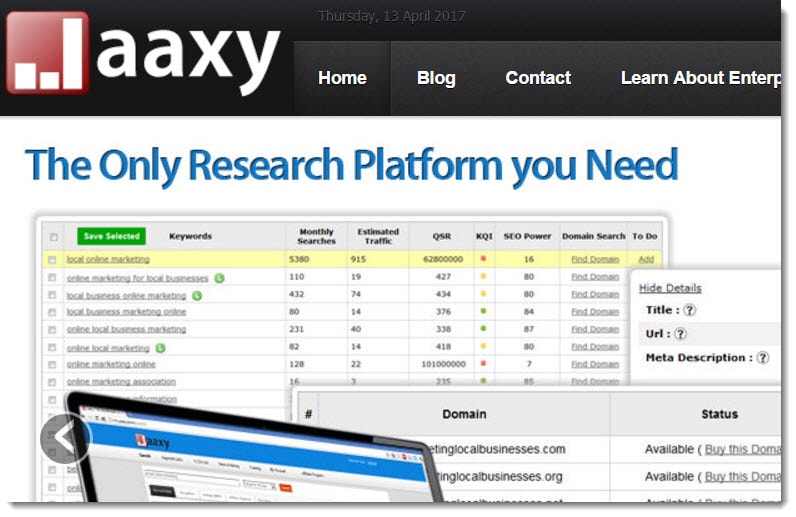Click green badge beside online local marketing
Viewport: 796px width, 517px height.
(160, 348)
